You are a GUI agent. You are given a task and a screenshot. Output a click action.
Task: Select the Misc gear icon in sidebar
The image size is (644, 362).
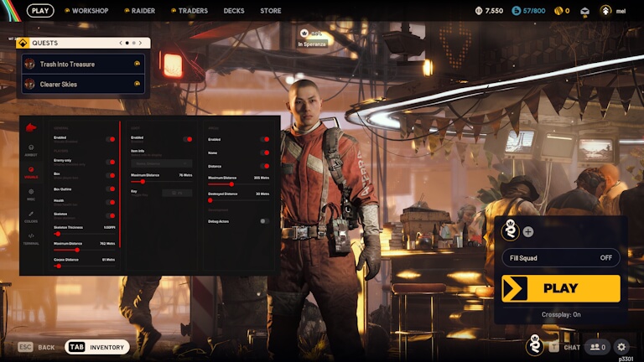pos(31,194)
